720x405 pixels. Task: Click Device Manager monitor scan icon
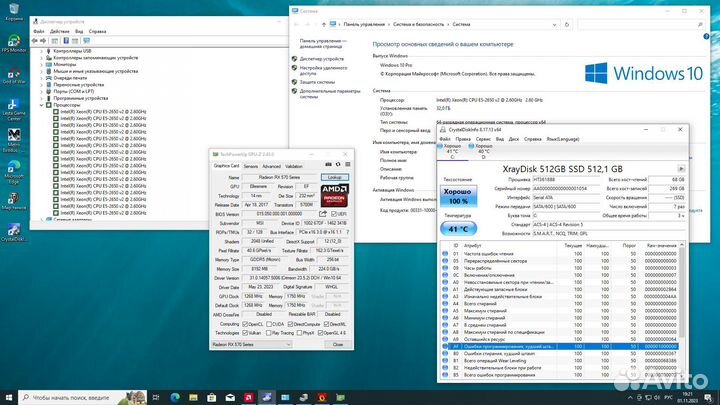click(x=86, y=41)
